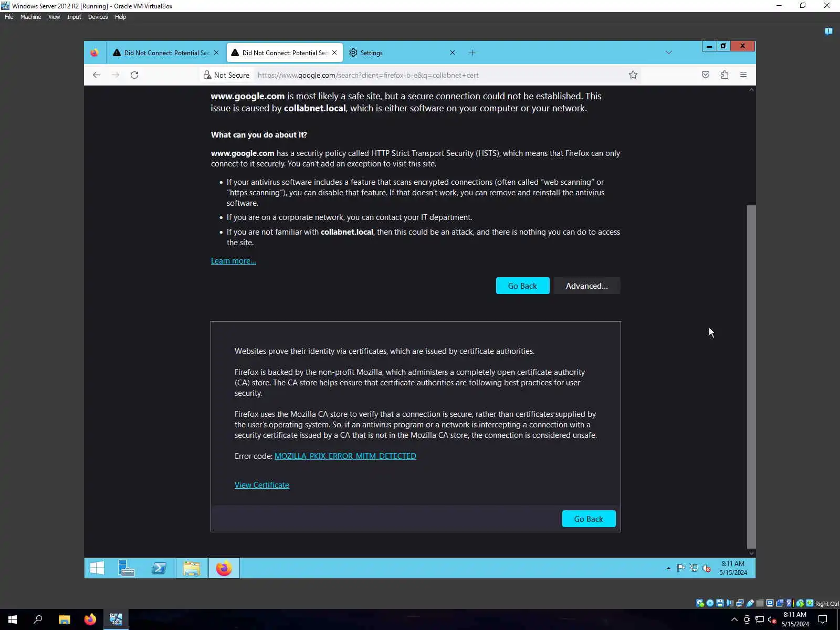The height and width of the screenshot is (630, 840).
Task: Click Advanced... button
Action: tap(586, 286)
